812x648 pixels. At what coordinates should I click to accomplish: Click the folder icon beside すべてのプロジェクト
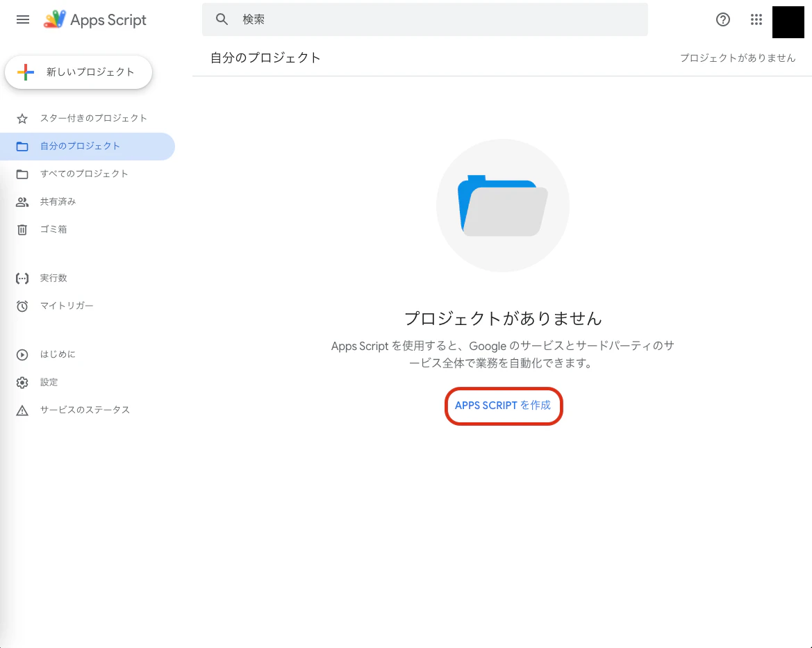click(x=22, y=174)
